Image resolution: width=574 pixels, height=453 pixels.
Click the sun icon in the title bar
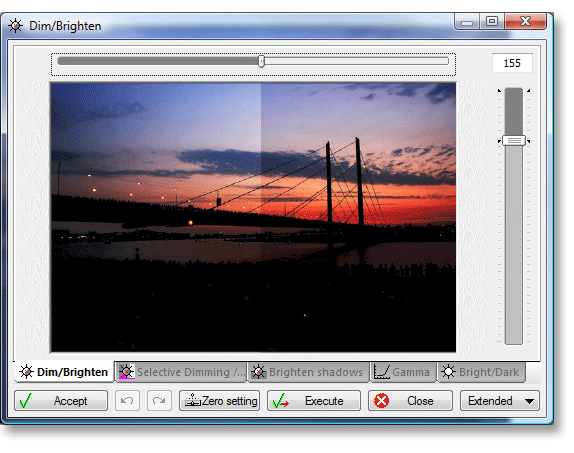16,26
